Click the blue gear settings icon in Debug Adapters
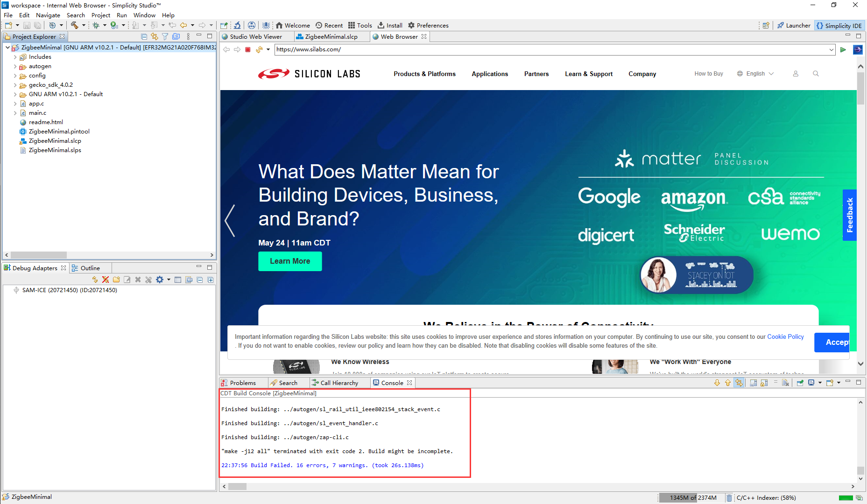Screen dimensions: 867x504 [160, 280]
